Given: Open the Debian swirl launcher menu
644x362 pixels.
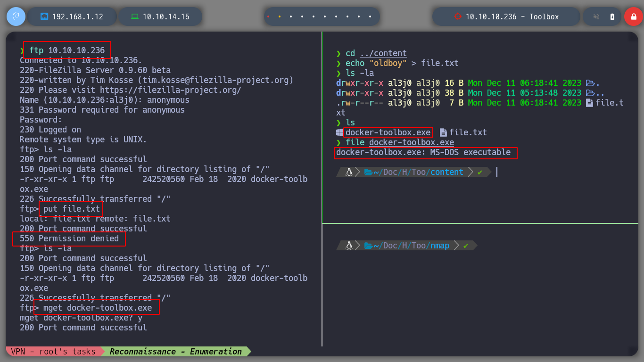Looking at the screenshot, I should (x=16, y=16).
